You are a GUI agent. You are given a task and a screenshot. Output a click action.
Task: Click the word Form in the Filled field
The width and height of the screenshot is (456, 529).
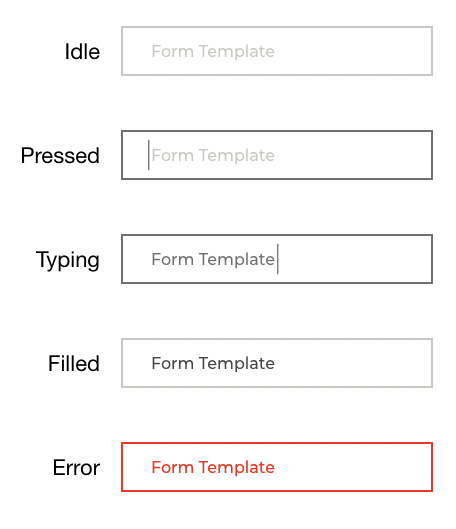click(x=173, y=363)
